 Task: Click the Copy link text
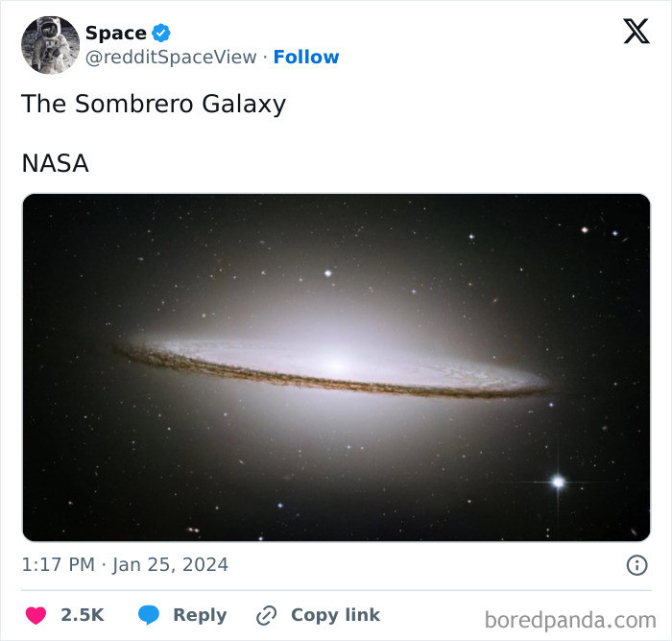(336, 615)
